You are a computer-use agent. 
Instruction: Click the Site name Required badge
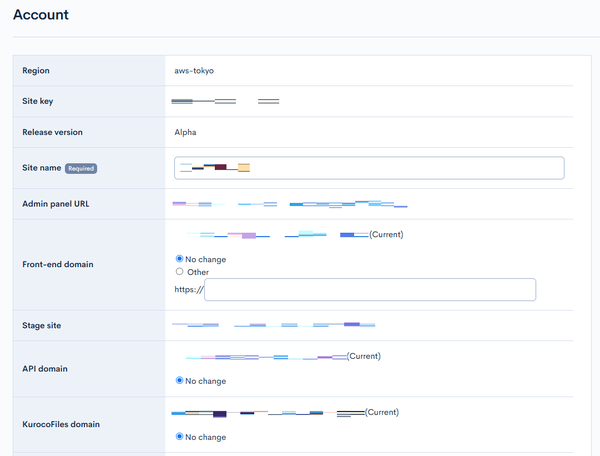coord(81,168)
